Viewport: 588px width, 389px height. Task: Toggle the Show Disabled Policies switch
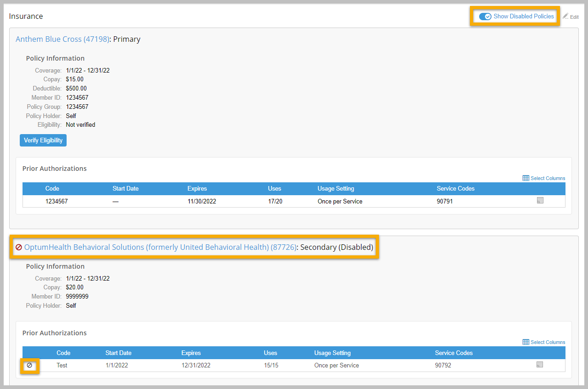485,17
